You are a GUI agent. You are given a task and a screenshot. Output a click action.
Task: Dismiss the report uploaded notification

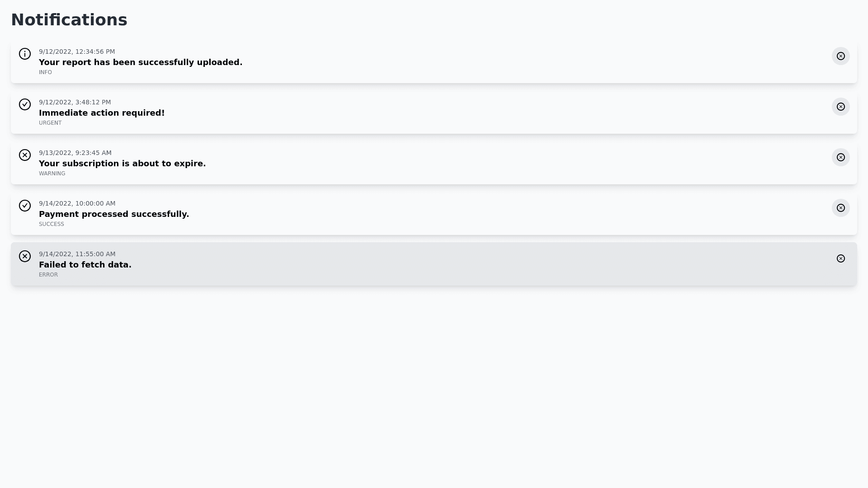click(x=841, y=56)
